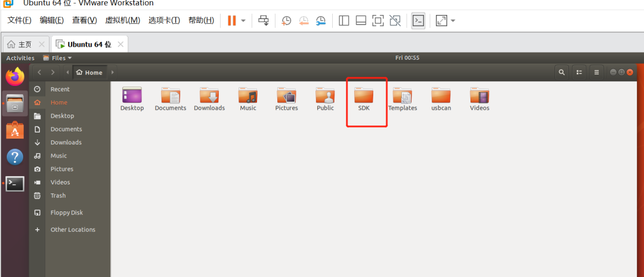Click the search button in Files

562,72
